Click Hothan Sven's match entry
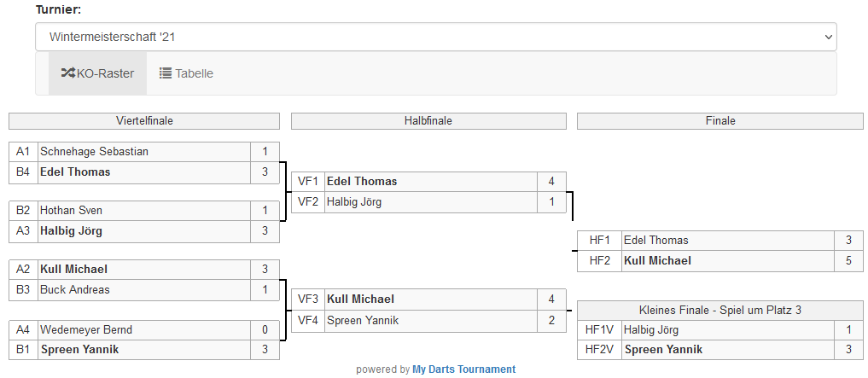The height and width of the screenshot is (378, 868). pyautogui.click(x=71, y=211)
